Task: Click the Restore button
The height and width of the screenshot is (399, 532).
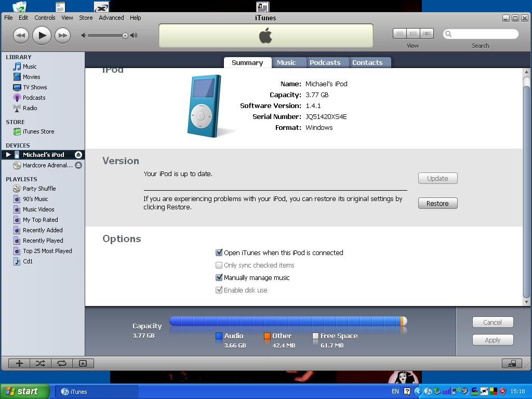Action: (x=437, y=203)
